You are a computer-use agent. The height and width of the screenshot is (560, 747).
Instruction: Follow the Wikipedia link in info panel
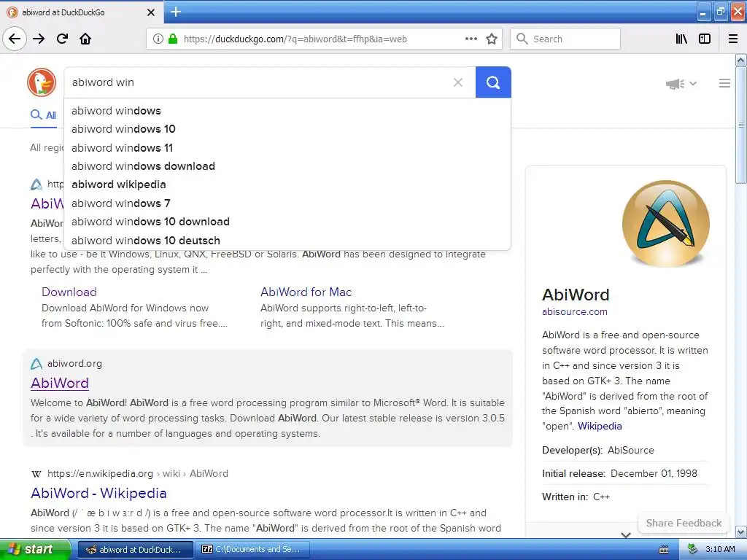[600, 426]
